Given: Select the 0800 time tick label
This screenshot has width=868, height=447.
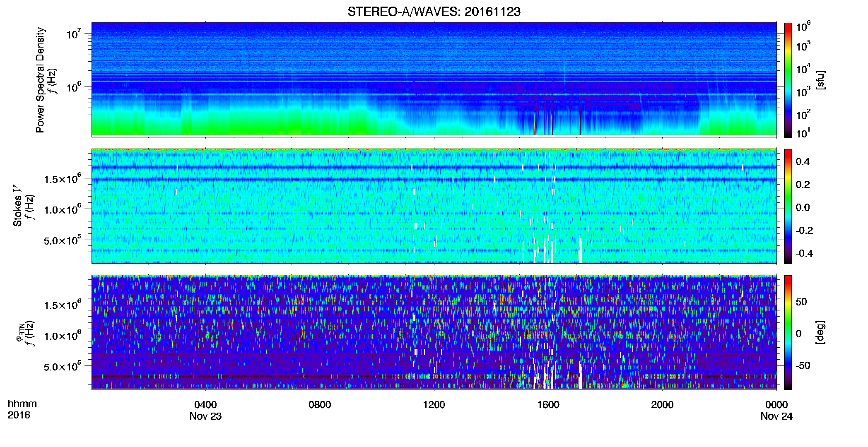Looking at the screenshot, I should click(x=320, y=405).
